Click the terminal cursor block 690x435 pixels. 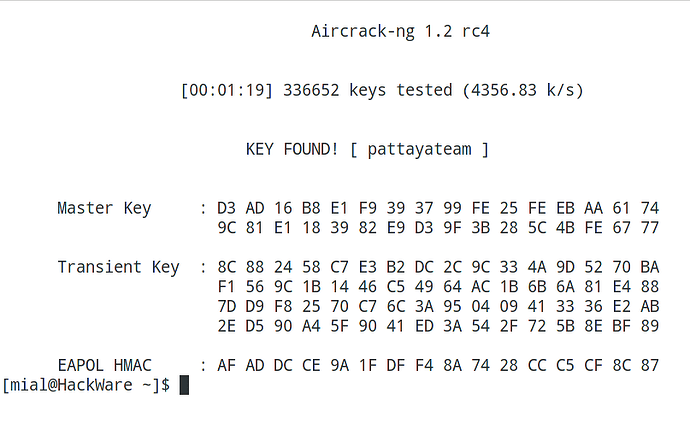[184, 384]
